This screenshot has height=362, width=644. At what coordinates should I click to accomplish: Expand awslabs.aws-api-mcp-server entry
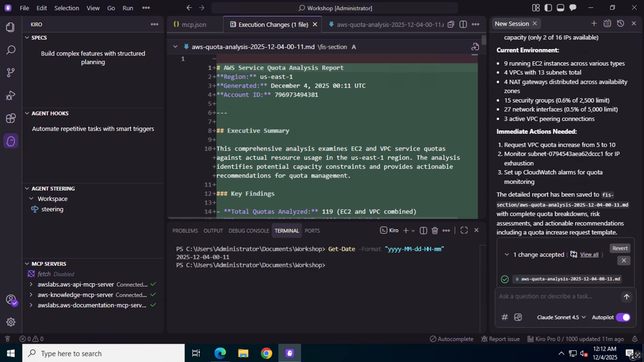click(x=31, y=284)
